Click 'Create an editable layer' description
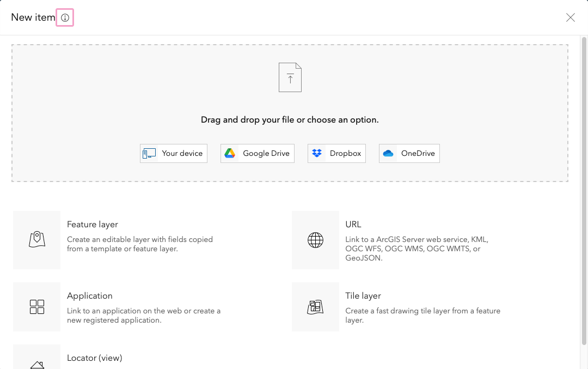 click(140, 244)
